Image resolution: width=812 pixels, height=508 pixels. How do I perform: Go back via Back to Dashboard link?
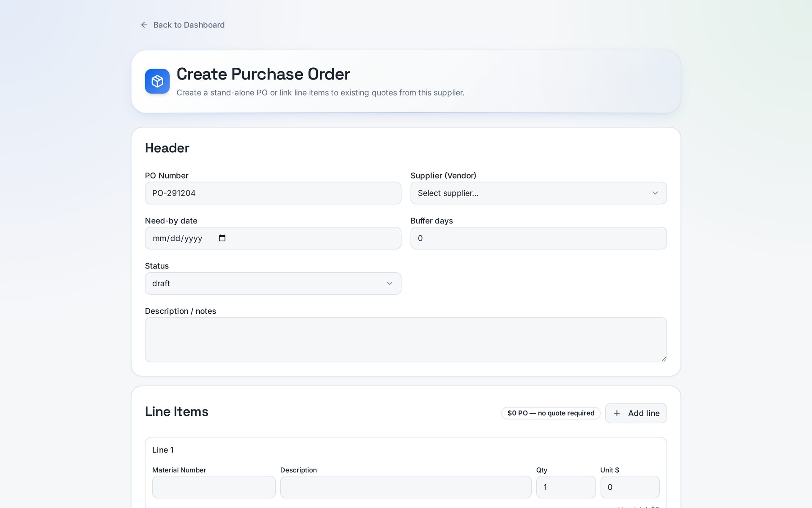coord(183,25)
